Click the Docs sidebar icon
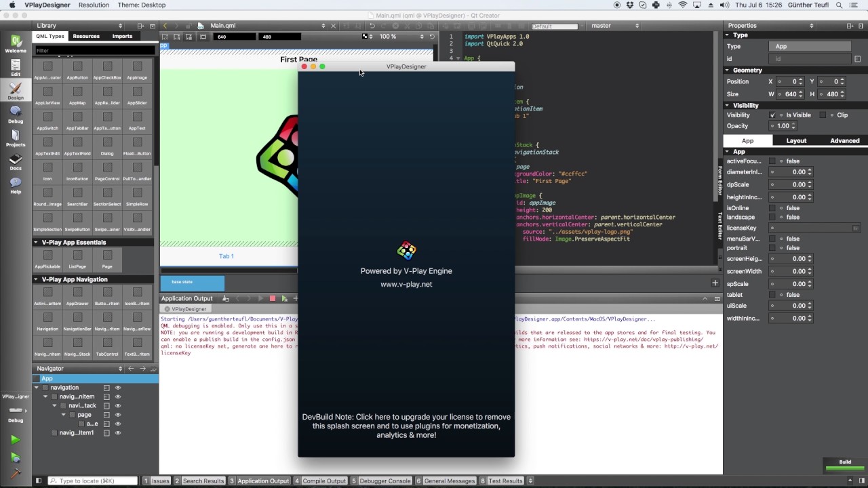The height and width of the screenshot is (488, 868). click(16, 161)
